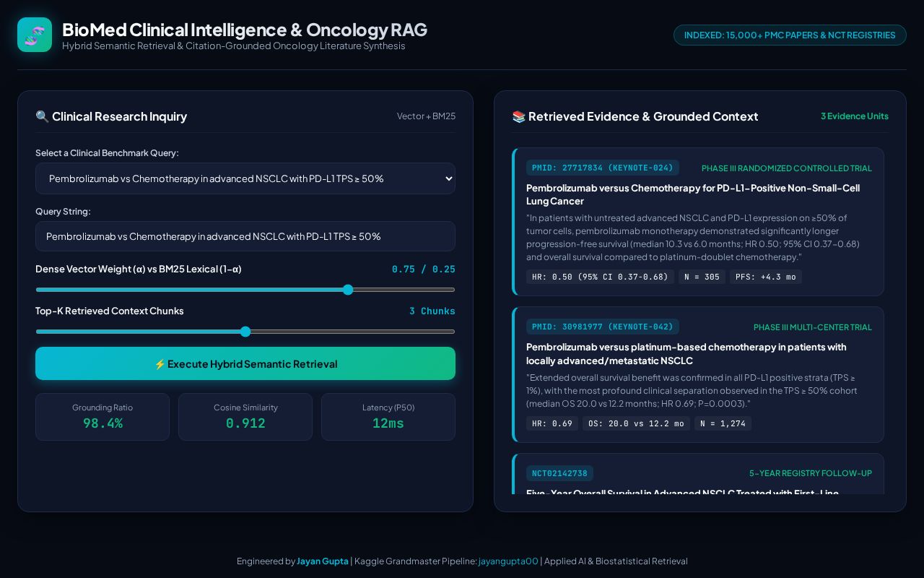This screenshot has height=578, width=924.
Task: Select the PMID: 30981977 (KEYNOTE-042) tag
Action: [603, 327]
